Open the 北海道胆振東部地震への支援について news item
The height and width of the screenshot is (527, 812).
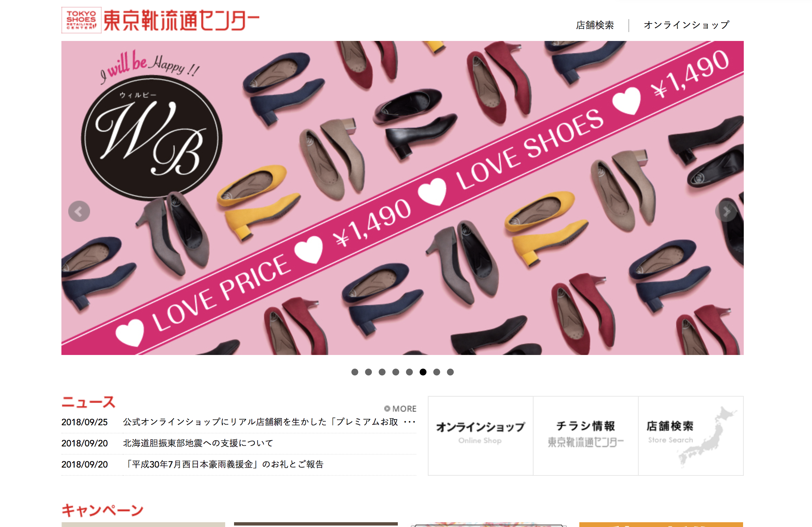198,443
